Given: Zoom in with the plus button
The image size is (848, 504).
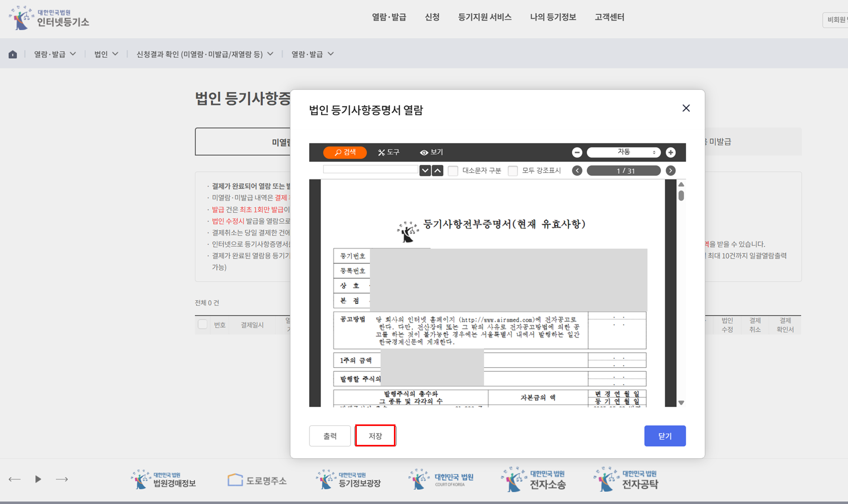Looking at the screenshot, I should tap(670, 152).
